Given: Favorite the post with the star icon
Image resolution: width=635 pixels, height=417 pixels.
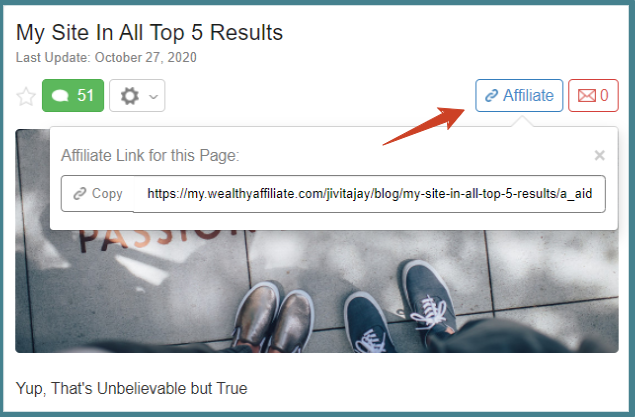Looking at the screenshot, I should [x=26, y=96].
